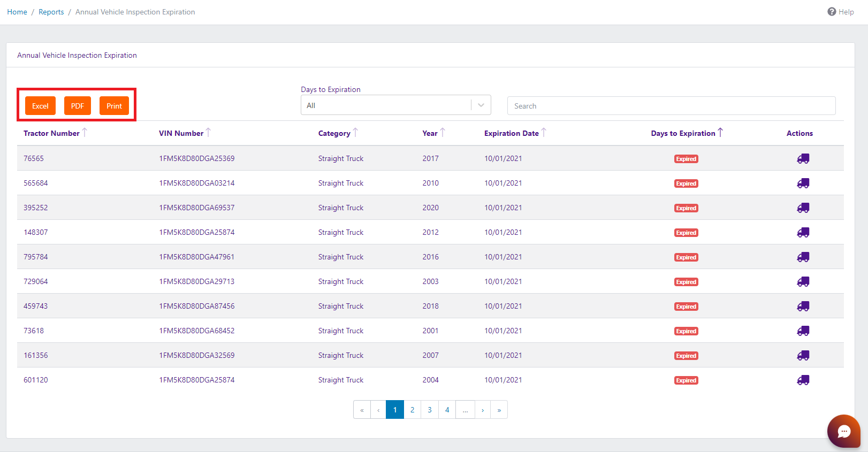868x452 pixels.
Task: Click VIN 1FM5K8D80DGA25369
Action: [x=197, y=158]
